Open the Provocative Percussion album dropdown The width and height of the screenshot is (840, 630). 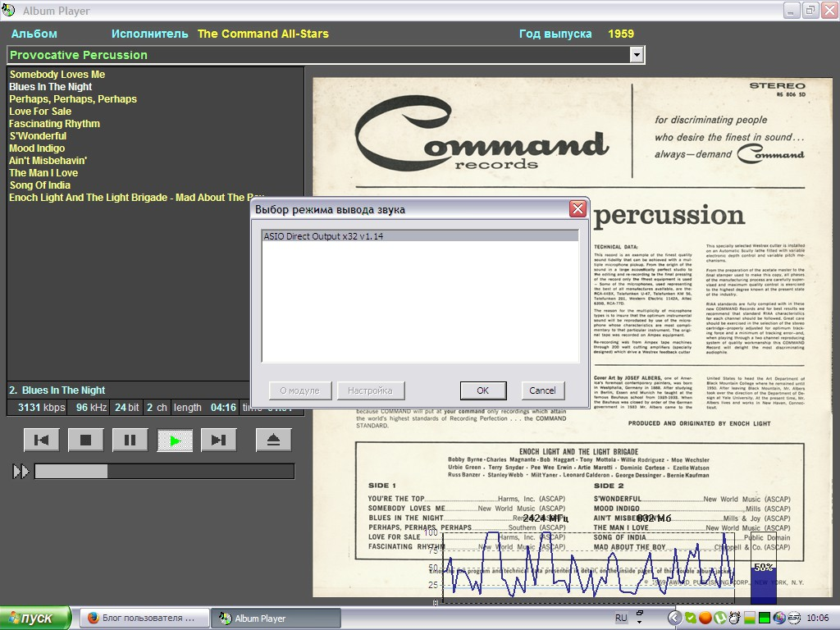[637, 55]
